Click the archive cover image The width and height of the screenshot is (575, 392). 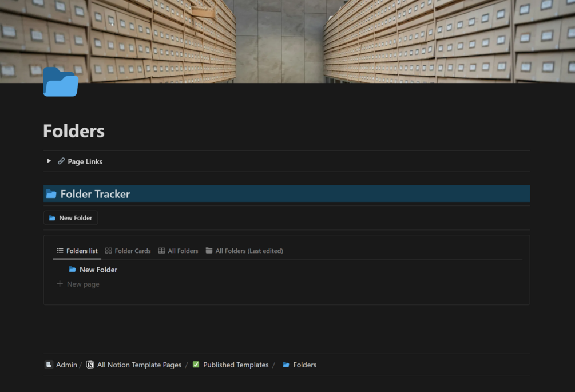click(287, 41)
